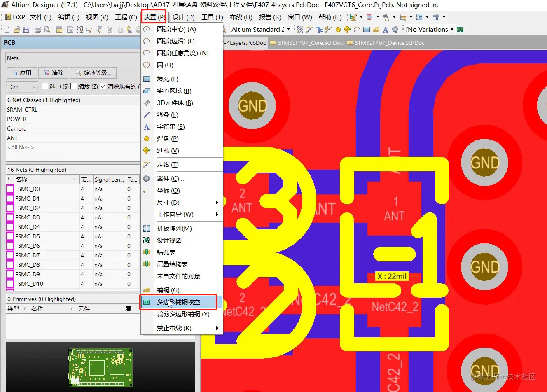Open the alignment tools dropdown arrow
Screen dimensions: 547x392
coord(378,17)
